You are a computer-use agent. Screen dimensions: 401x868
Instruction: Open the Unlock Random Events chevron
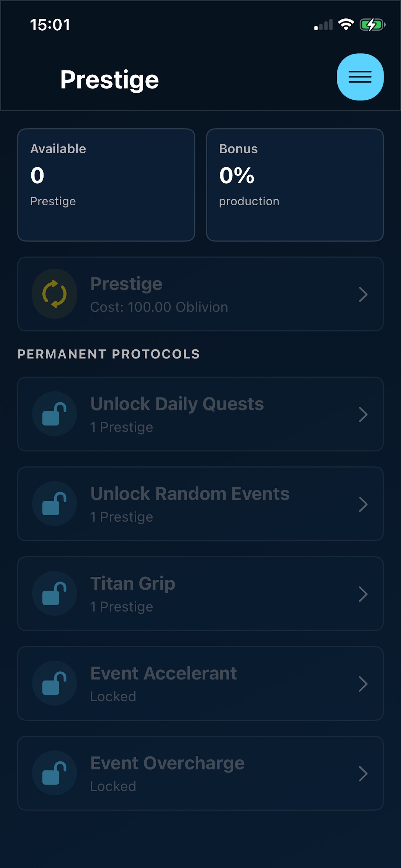click(363, 504)
